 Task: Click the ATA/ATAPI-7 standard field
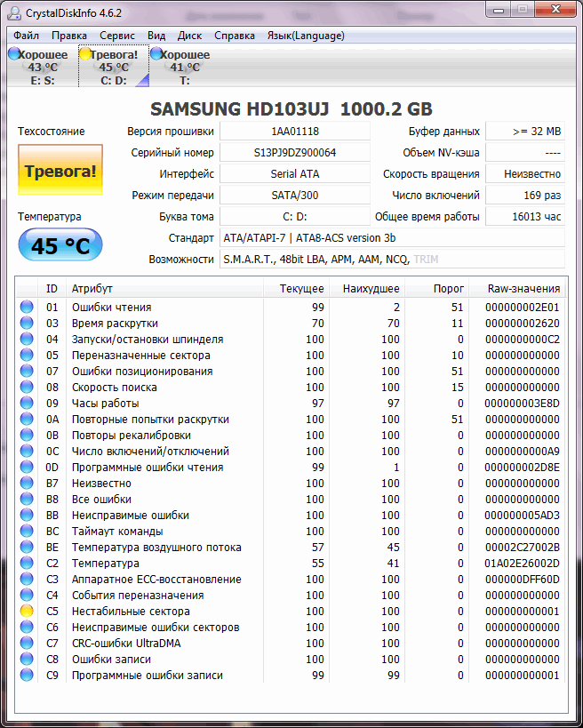tap(392, 238)
